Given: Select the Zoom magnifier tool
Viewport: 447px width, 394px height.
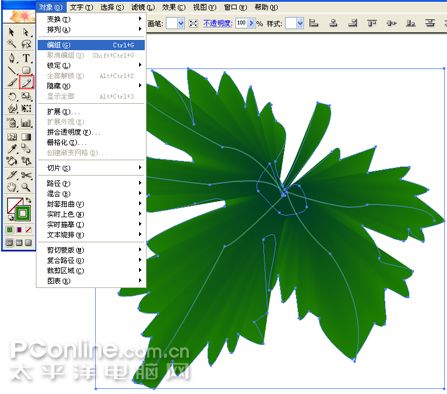Looking at the screenshot, I should [26, 187].
